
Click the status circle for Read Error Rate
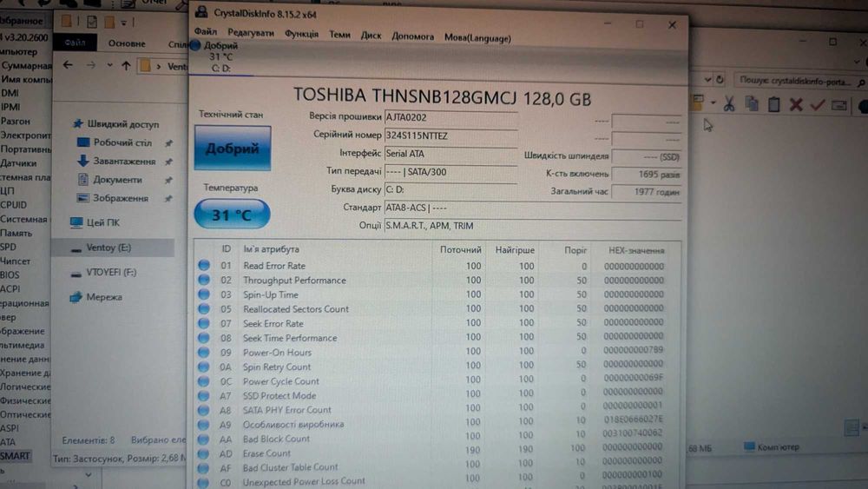204,265
